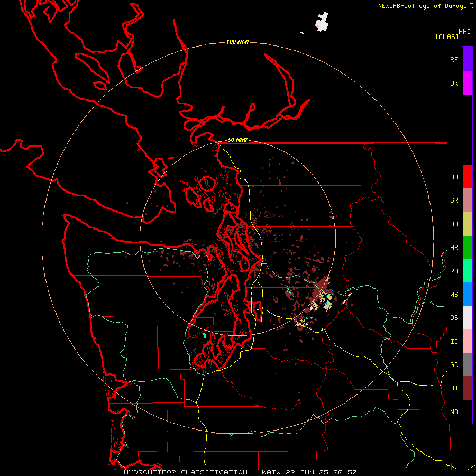Click the HYDROMETEOR CLASSIFICATION title text

click(x=186, y=472)
